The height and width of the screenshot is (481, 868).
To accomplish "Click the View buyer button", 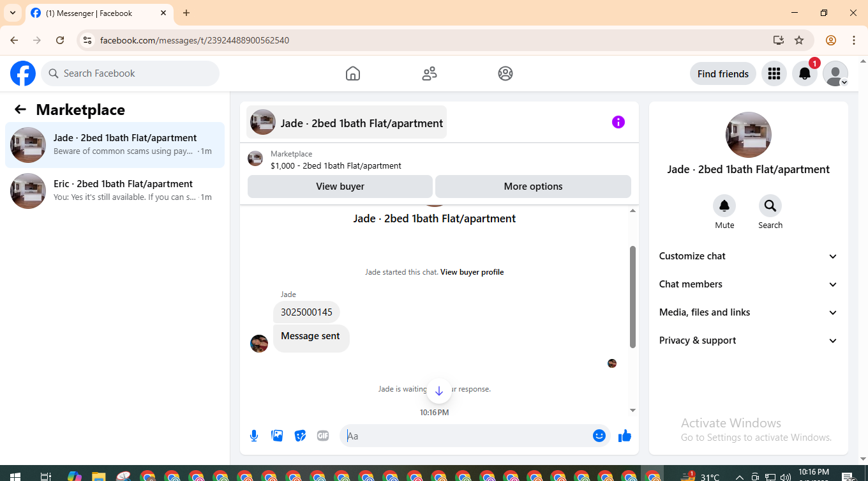I will pyautogui.click(x=340, y=187).
